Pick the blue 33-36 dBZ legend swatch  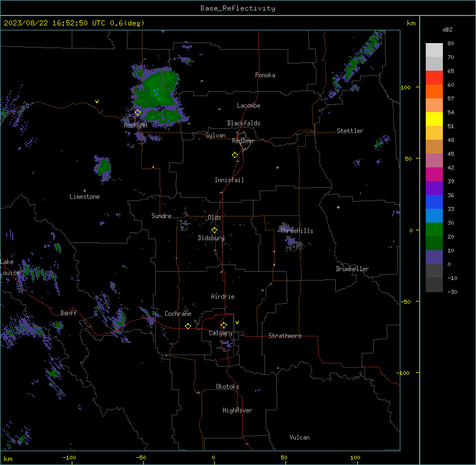tap(434, 202)
